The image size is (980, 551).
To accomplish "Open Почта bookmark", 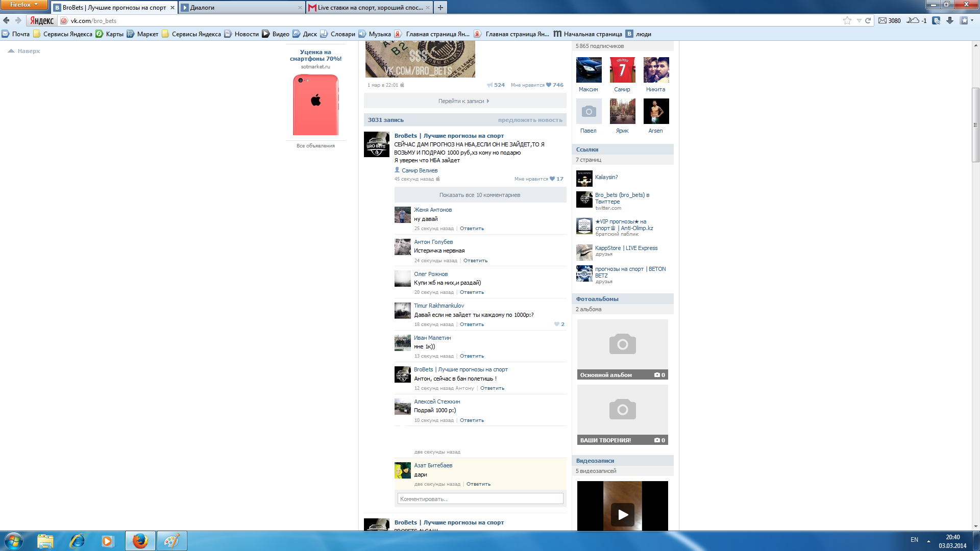I will [16, 34].
